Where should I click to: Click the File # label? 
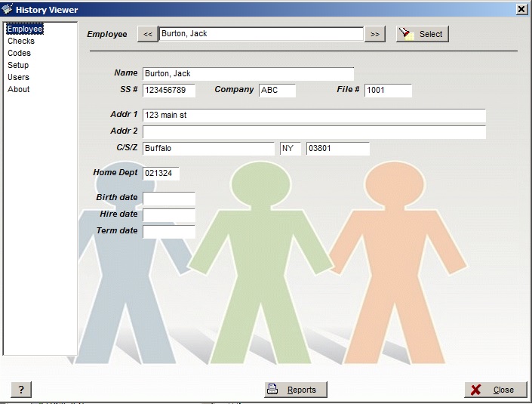tap(348, 89)
